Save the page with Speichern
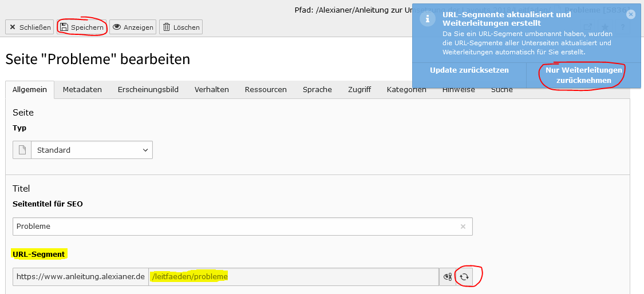 [81, 27]
